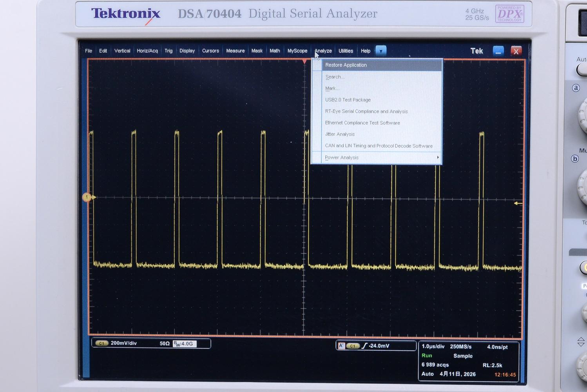Click the 200mV/div vertical scale readout
587x392 pixels.
point(124,343)
